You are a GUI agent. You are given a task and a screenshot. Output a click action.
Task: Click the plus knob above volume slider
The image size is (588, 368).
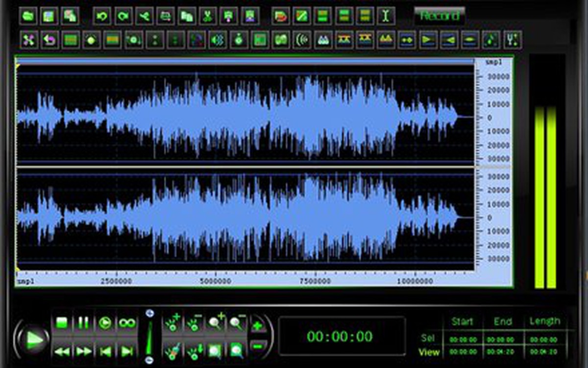150,313
